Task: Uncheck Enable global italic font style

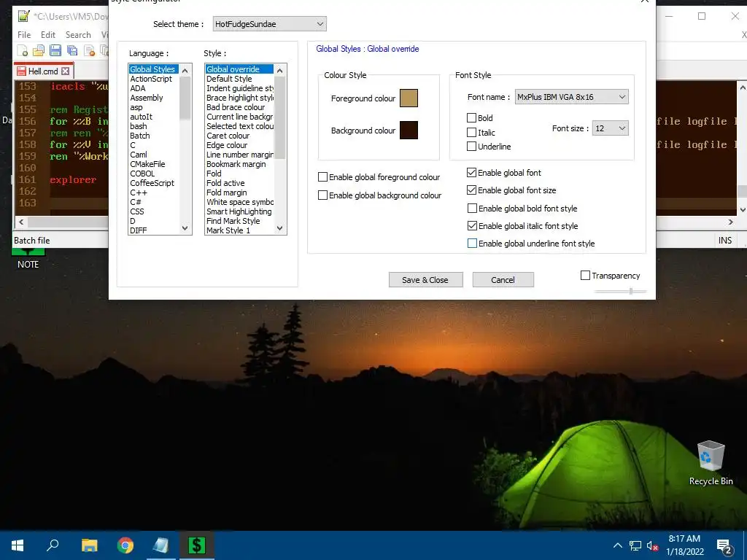Action: point(472,226)
